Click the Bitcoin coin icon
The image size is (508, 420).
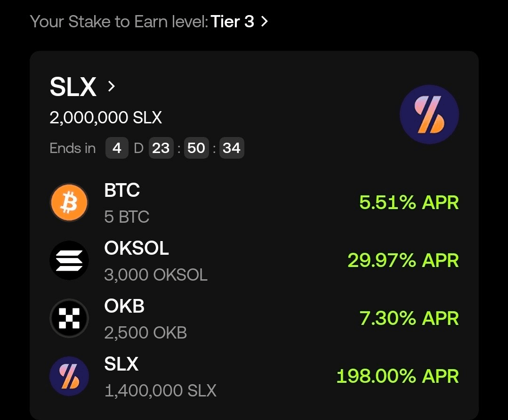pos(69,202)
